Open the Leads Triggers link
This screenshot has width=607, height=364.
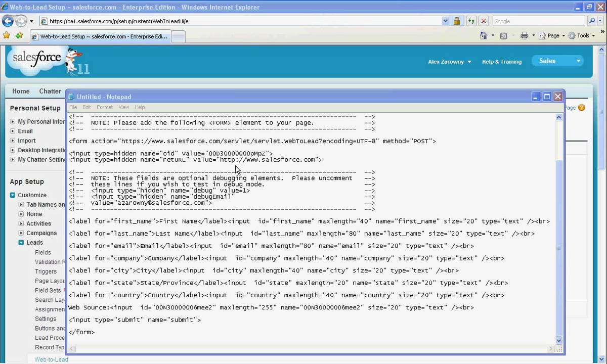46,271
